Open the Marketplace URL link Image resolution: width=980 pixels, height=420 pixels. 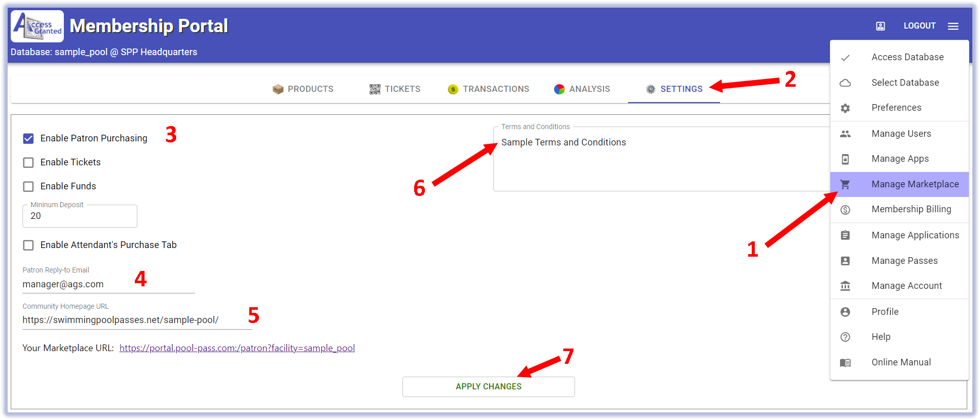point(237,348)
